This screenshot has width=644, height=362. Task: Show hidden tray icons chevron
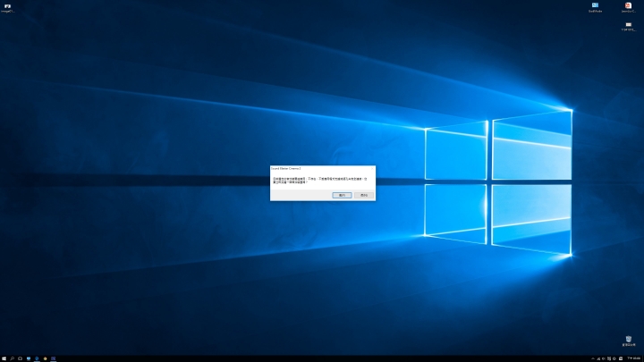point(593,358)
